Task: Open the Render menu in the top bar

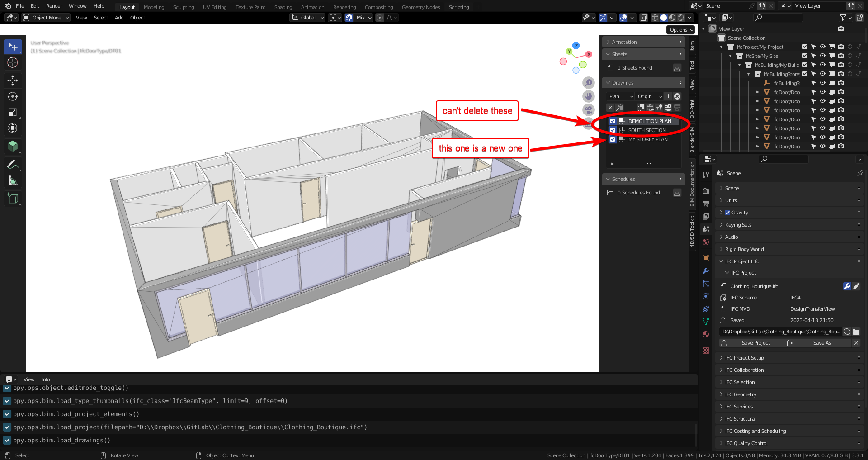Action: (x=54, y=5)
